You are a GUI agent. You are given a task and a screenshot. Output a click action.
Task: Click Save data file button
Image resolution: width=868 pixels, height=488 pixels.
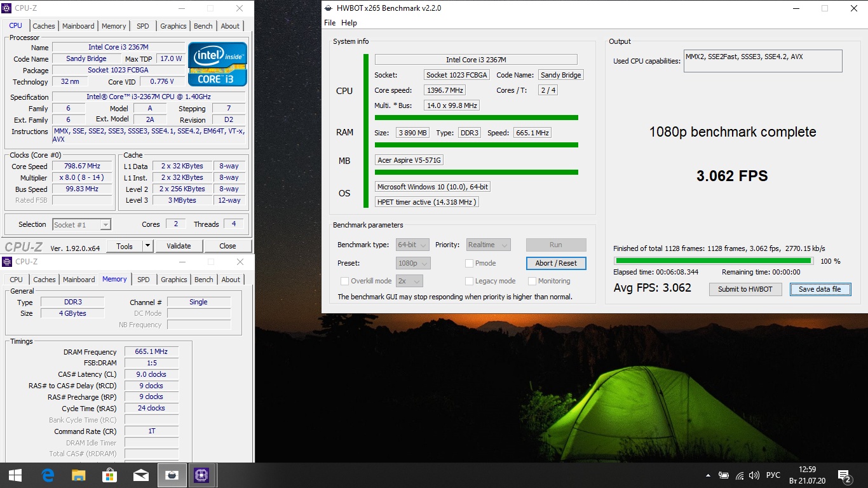820,289
